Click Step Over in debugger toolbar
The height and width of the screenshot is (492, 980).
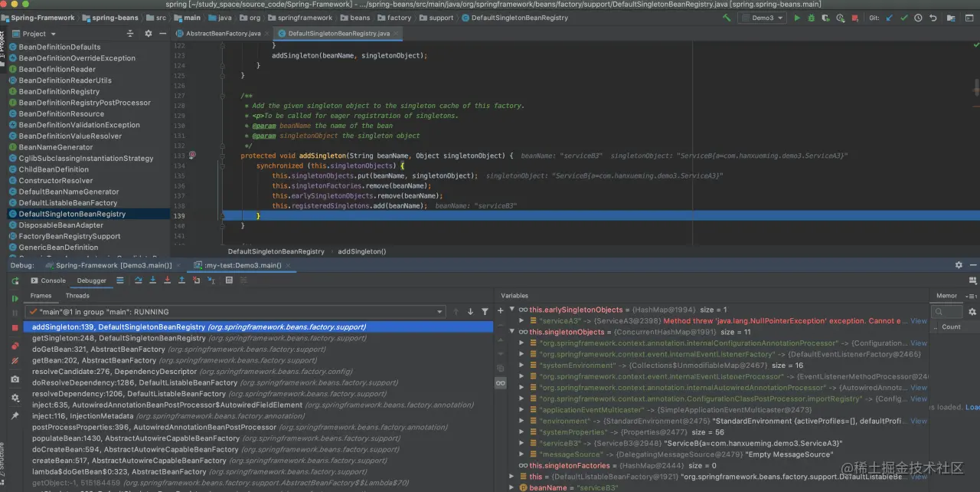point(139,280)
